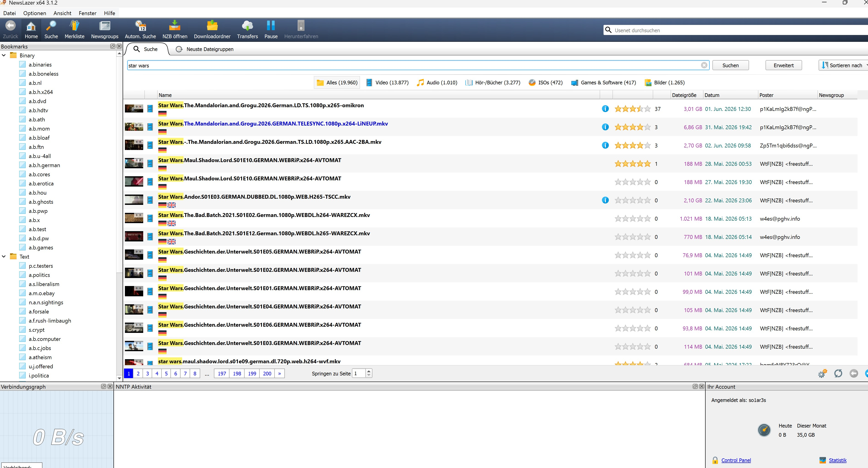This screenshot has width=868, height=468.
Task: Undock the Bookmarks panel
Action: click(x=113, y=46)
